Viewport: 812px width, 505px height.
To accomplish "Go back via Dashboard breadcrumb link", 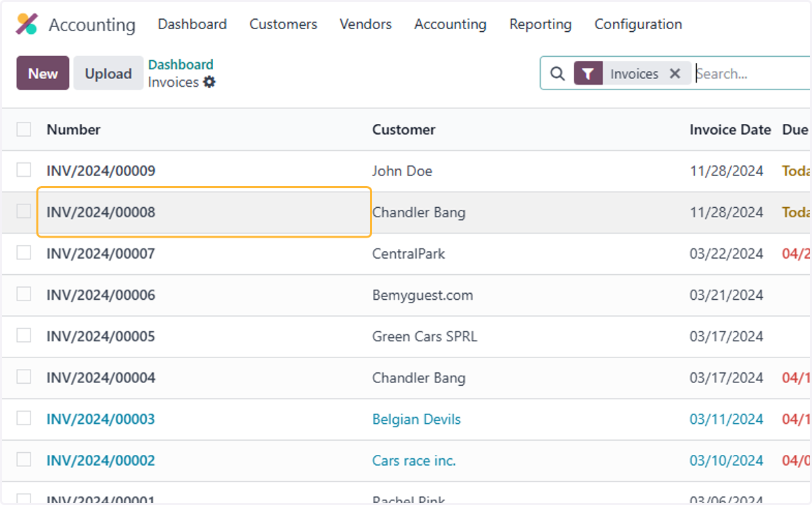I will click(x=181, y=64).
